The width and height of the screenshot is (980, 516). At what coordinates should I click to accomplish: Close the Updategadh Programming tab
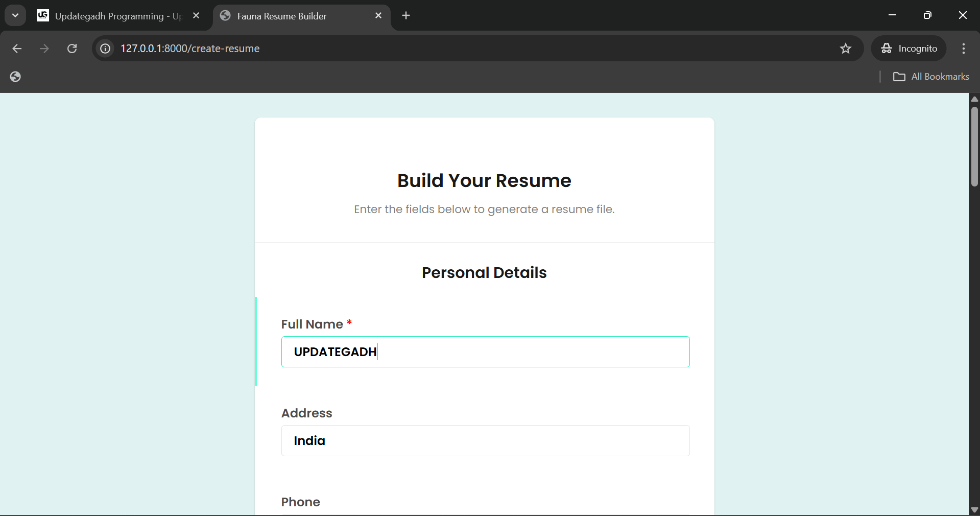click(x=196, y=16)
